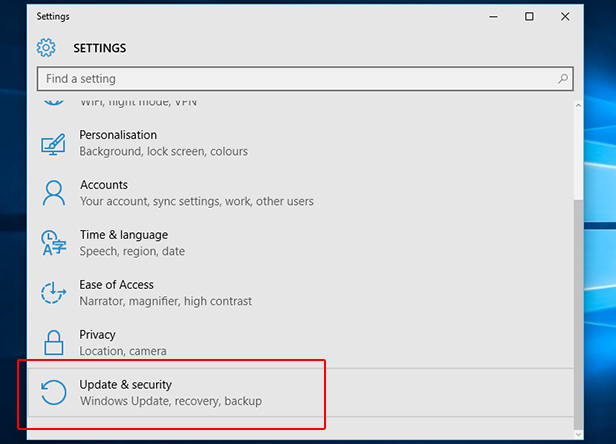The image size is (616, 444).
Task: Click the scrollbar down arrow
Action: click(578, 434)
